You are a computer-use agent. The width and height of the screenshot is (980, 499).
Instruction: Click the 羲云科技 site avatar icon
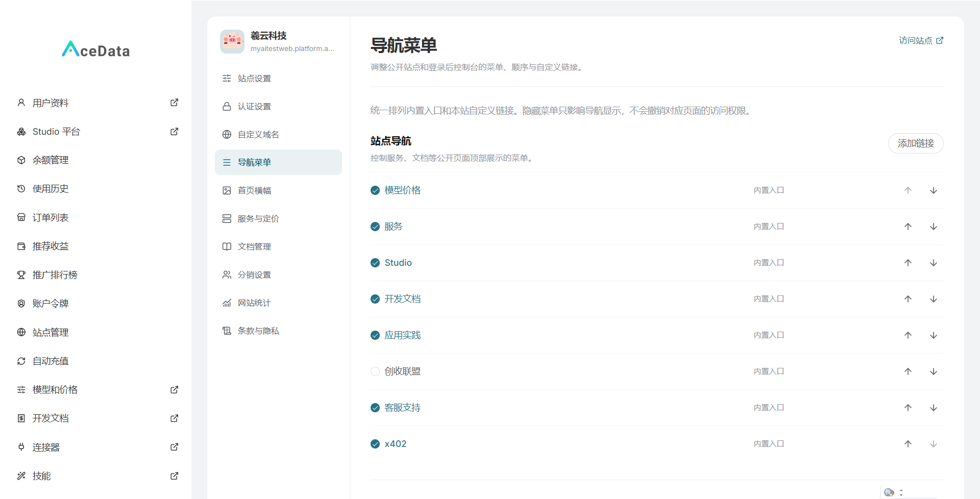[x=232, y=41]
